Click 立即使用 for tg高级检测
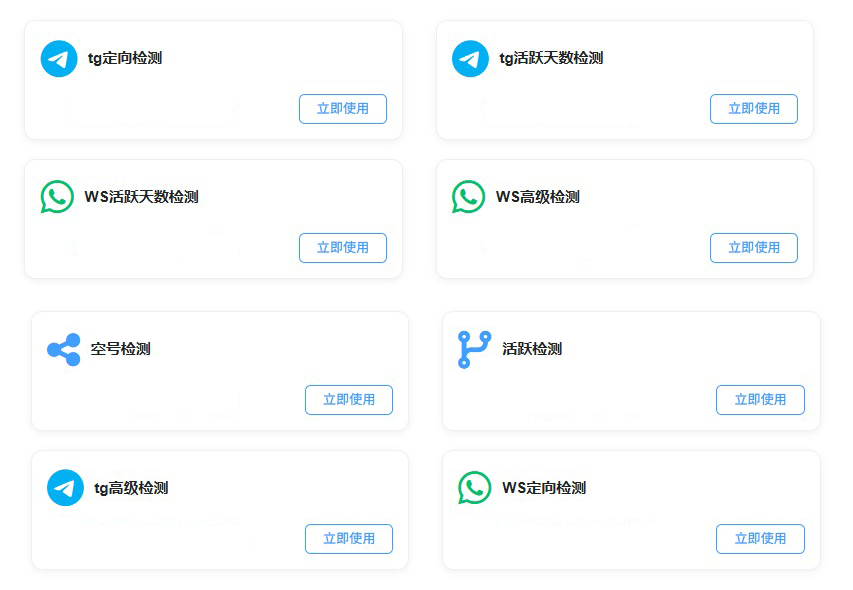853x590 pixels. pyautogui.click(x=349, y=539)
